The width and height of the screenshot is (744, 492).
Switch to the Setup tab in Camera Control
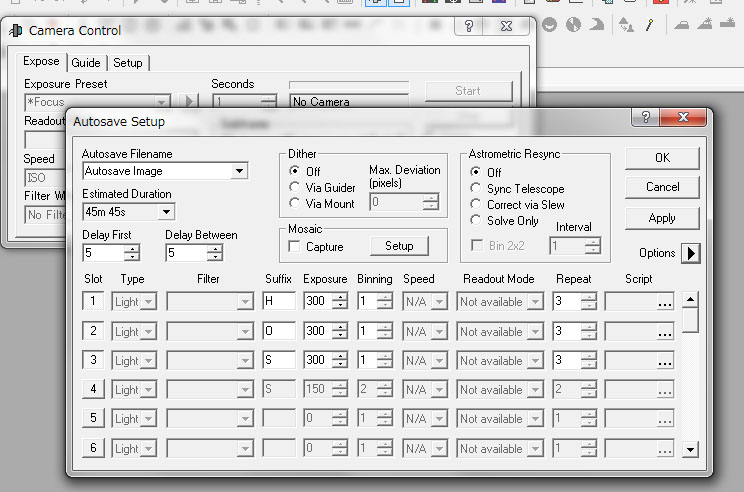click(x=128, y=63)
